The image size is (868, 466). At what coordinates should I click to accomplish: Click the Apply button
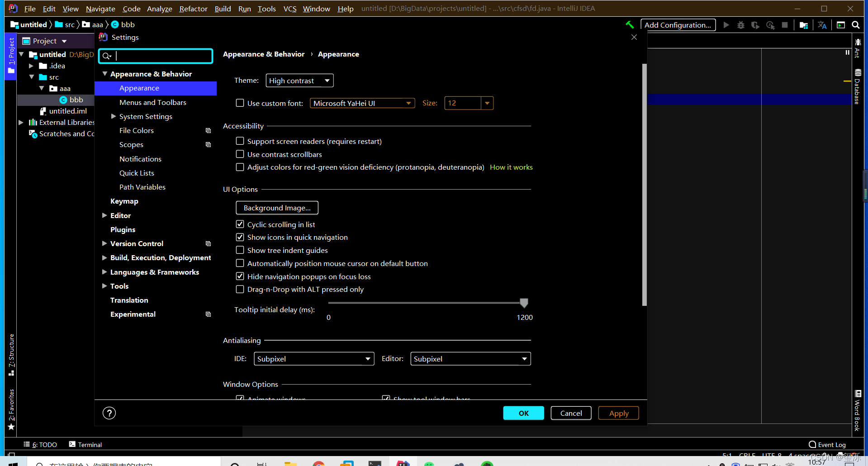(x=619, y=413)
